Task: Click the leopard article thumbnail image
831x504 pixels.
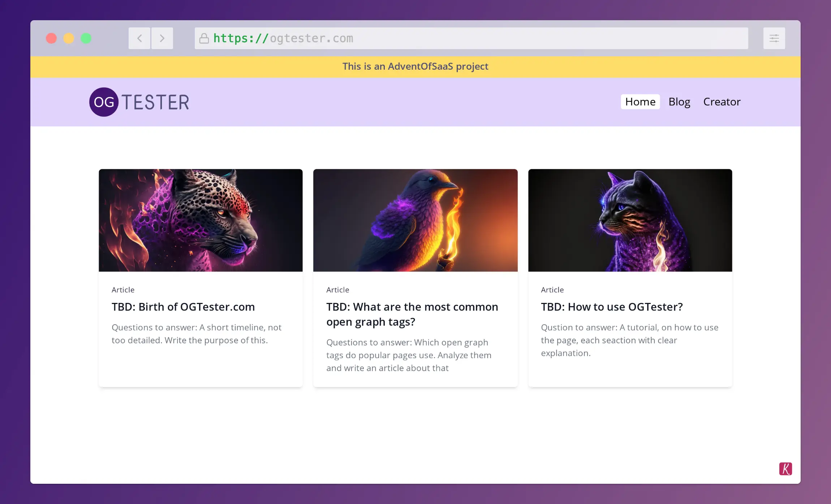Action: tap(201, 220)
